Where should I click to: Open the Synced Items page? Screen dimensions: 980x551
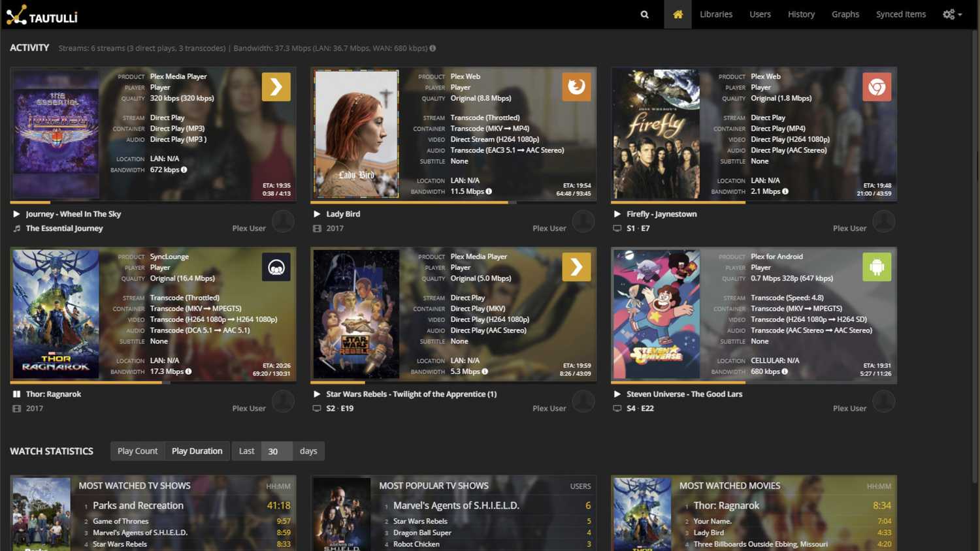tap(901, 14)
